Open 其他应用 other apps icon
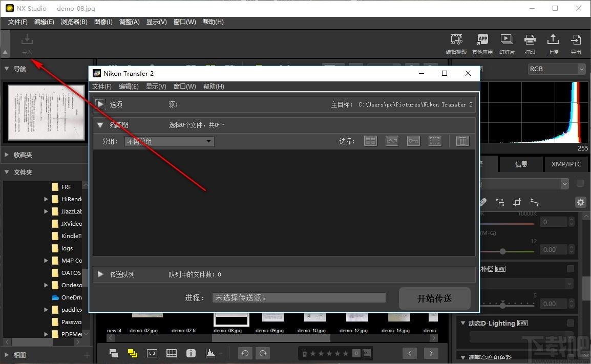This screenshot has height=364, width=591. [x=482, y=44]
